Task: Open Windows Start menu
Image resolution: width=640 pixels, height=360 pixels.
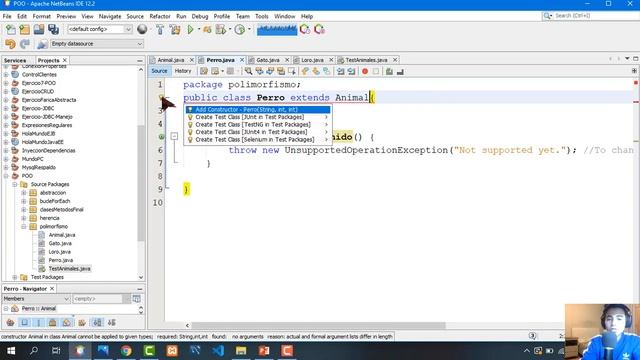Action: [x=11, y=351]
